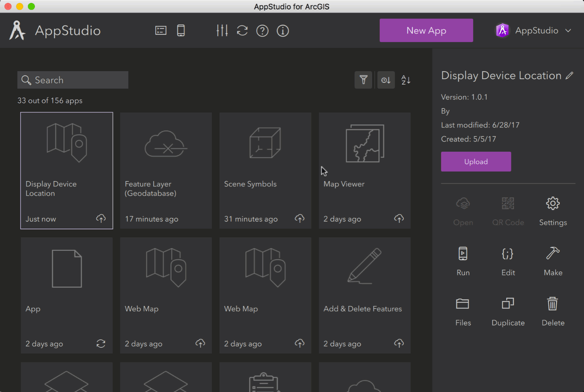Open Settings gear in side panel
Viewport: 584px width, 392px height.
553,203
